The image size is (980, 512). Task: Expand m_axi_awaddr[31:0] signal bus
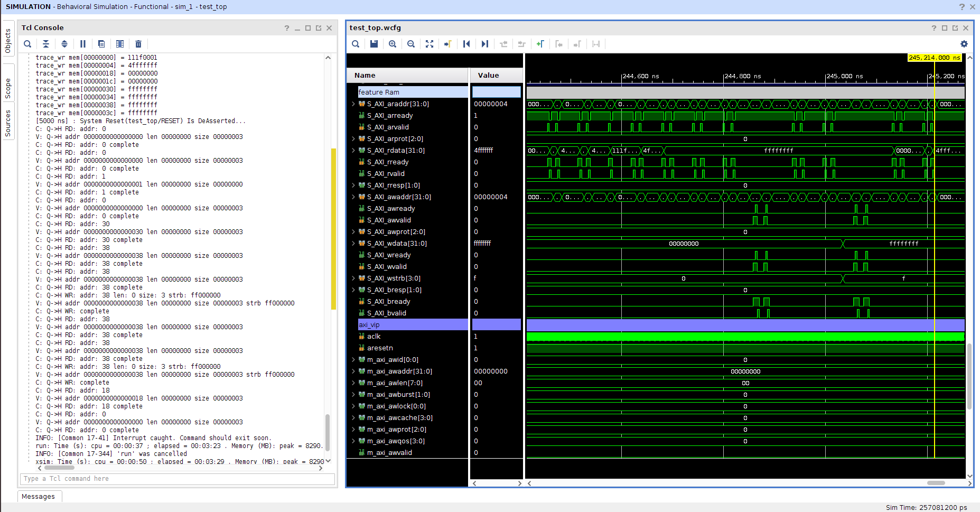pos(353,371)
